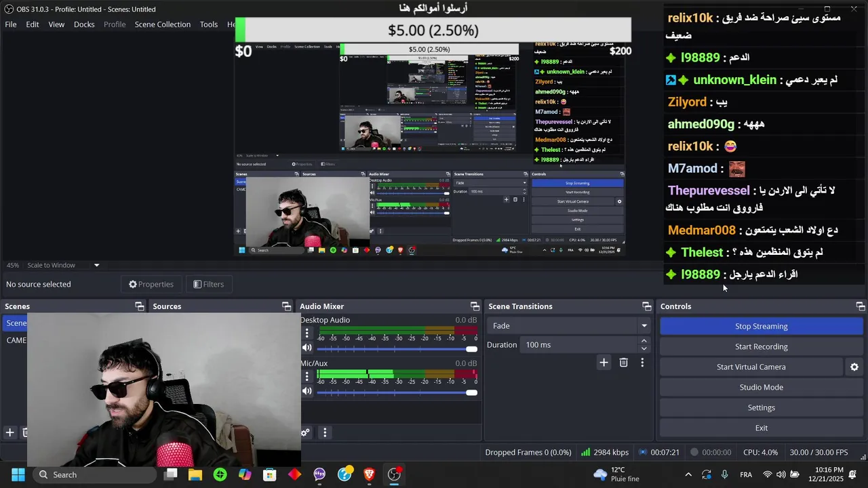The width and height of the screenshot is (868, 488).
Task: Increase transition duration with up arrow
Action: tap(644, 341)
